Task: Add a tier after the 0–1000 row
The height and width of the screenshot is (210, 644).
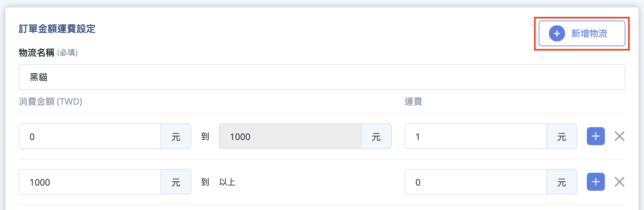Action: pyautogui.click(x=596, y=136)
